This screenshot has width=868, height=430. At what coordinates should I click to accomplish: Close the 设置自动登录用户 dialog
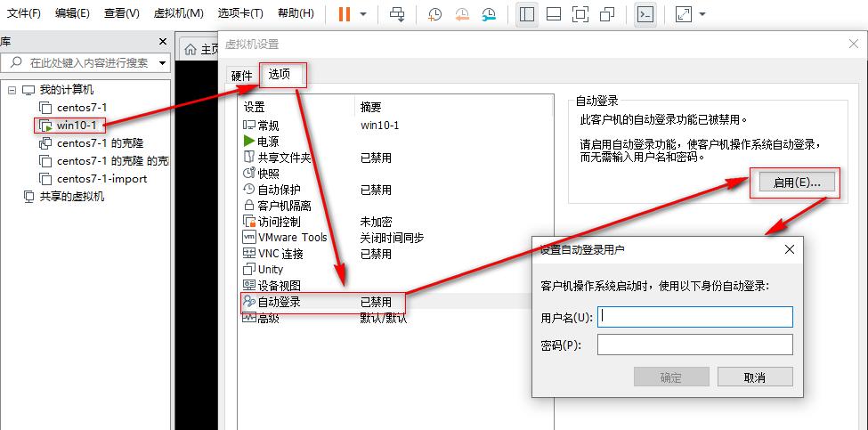790,249
